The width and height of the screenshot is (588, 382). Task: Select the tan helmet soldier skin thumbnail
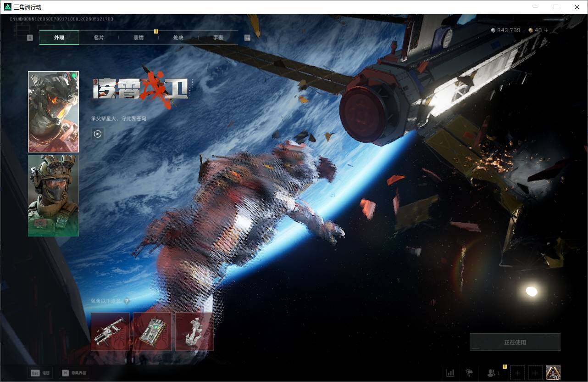coord(53,196)
